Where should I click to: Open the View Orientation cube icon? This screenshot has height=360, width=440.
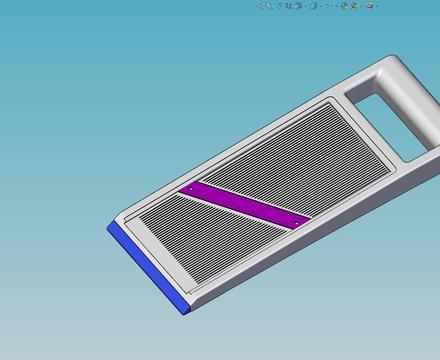coord(298,6)
